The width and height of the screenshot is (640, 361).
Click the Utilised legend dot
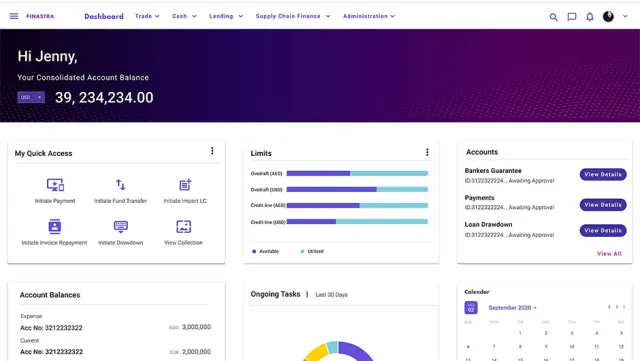pyautogui.click(x=302, y=252)
